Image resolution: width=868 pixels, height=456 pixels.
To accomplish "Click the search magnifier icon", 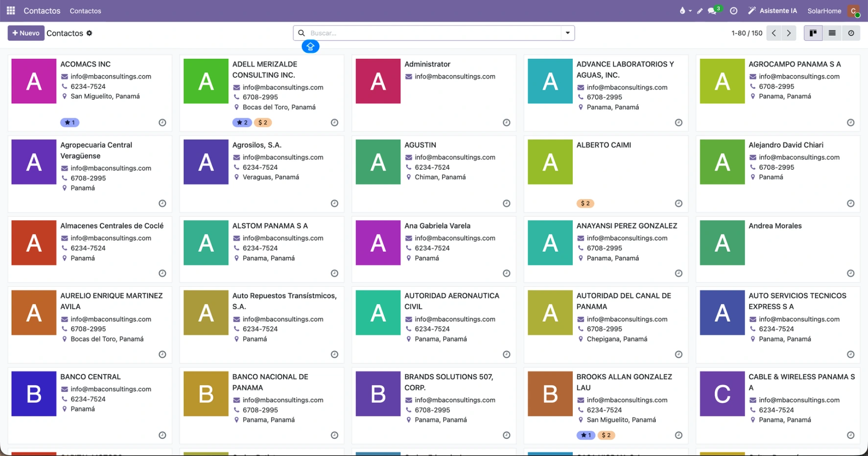I will pyautogui.click(x=302, y=33).
